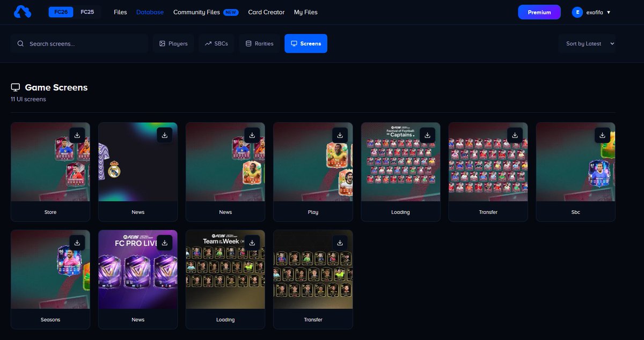Select the Rarities tab

click(x=259, y=43)
